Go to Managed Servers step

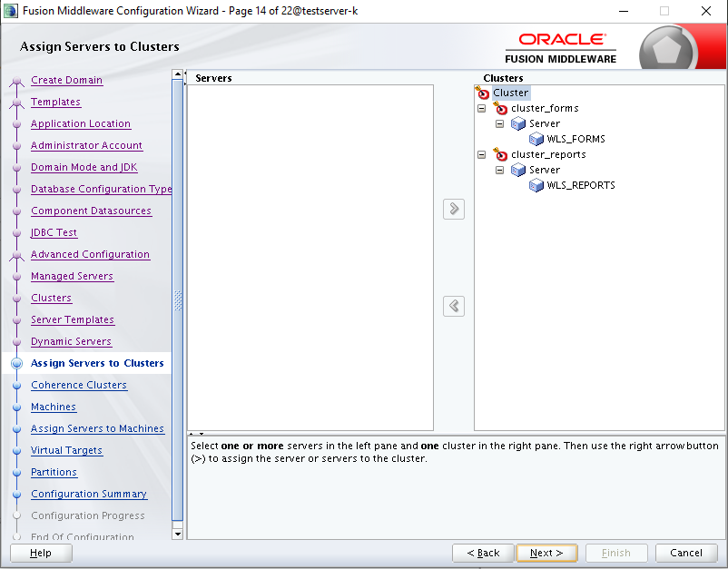click(72, 277)
